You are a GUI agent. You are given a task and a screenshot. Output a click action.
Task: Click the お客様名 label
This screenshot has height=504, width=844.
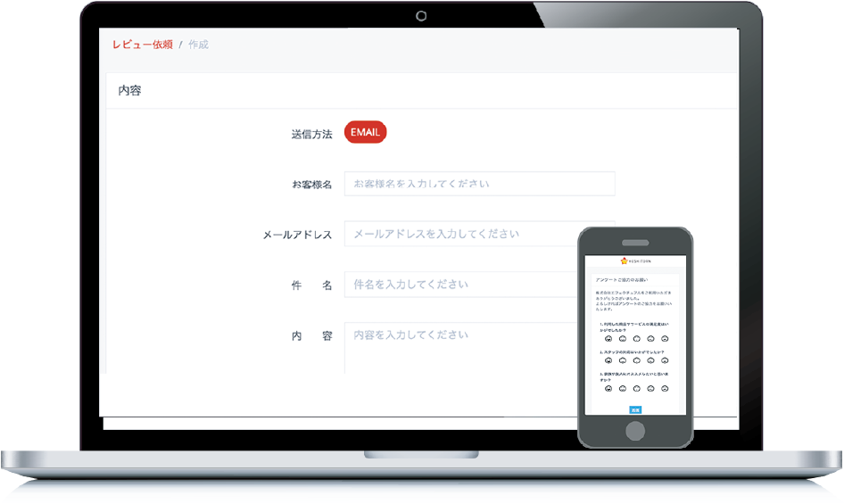click(x=311, y=185)
